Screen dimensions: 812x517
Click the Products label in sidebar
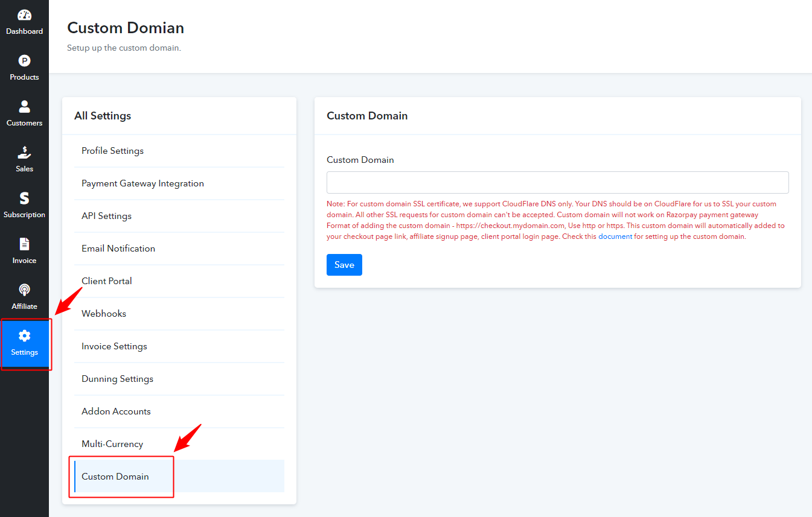[24, 77]
